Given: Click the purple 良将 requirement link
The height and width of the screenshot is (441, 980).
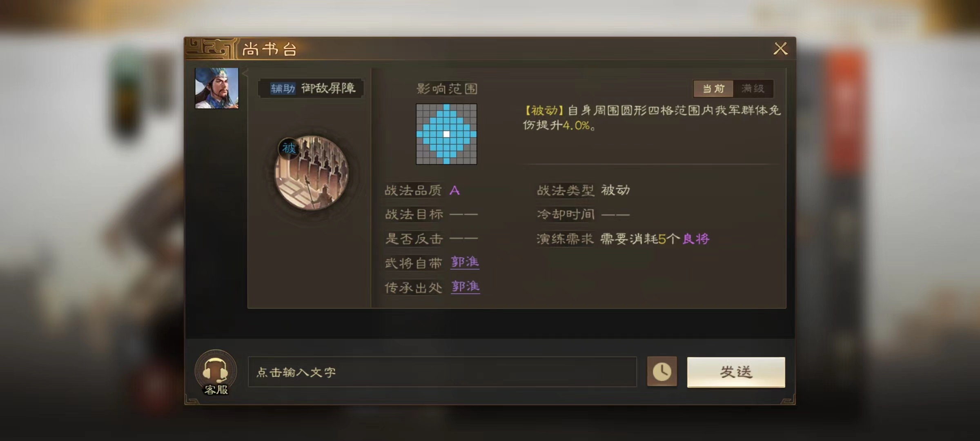Looking at the screenshot, I should click(x=696, y=239).
